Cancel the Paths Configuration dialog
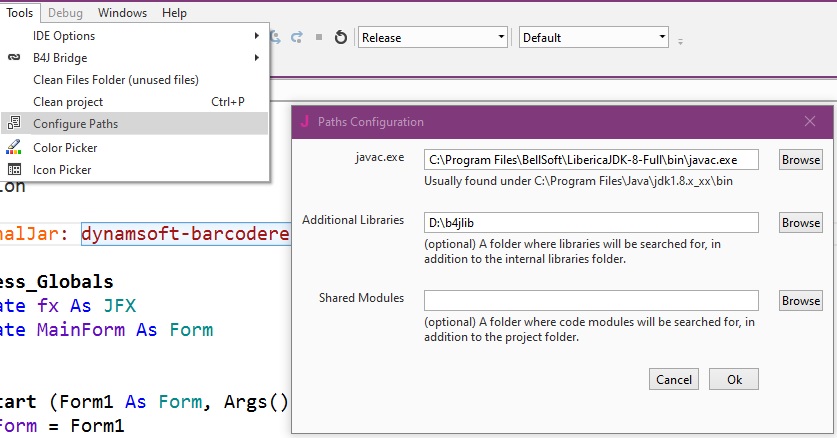Viewport: 837px width, 438px height. click(674, 379)
